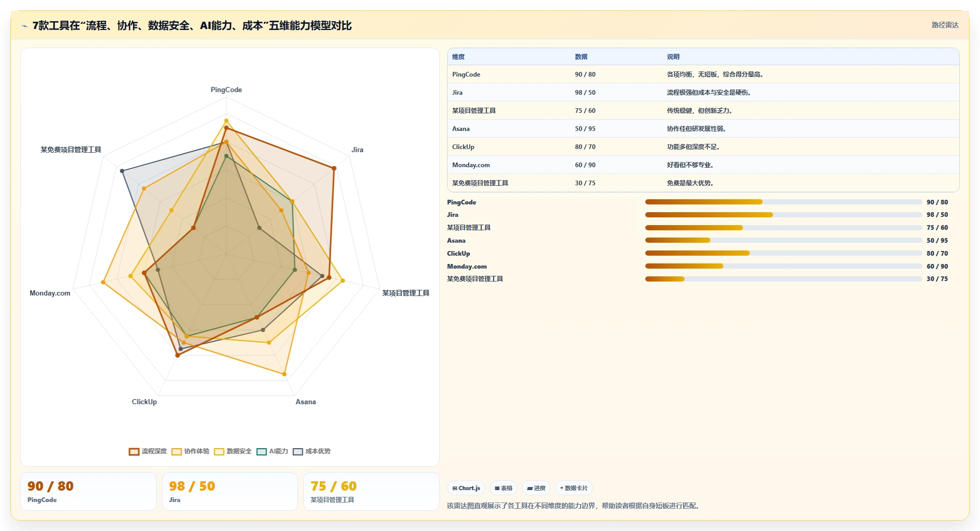Click the note 流程极强但成本与安全是硬伤。
980x531 pixels.
point(710,93)
